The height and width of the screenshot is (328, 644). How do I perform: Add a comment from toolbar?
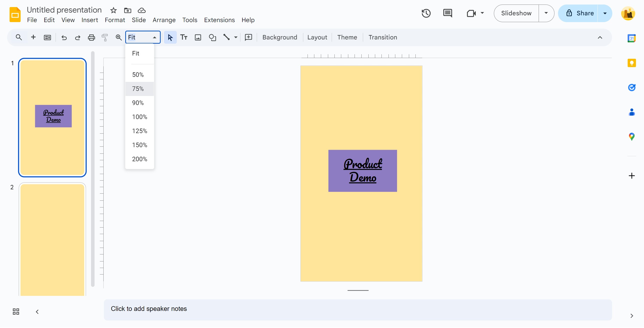[248, 37]
